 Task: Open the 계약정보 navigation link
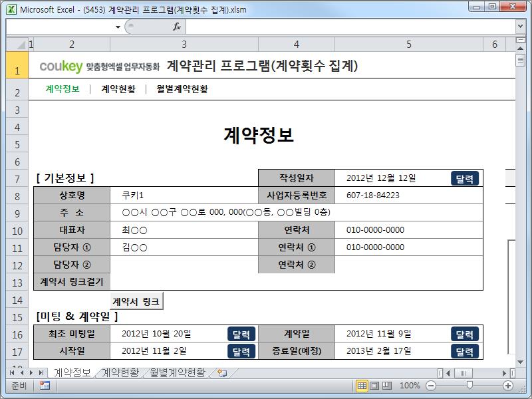point(63,89)
